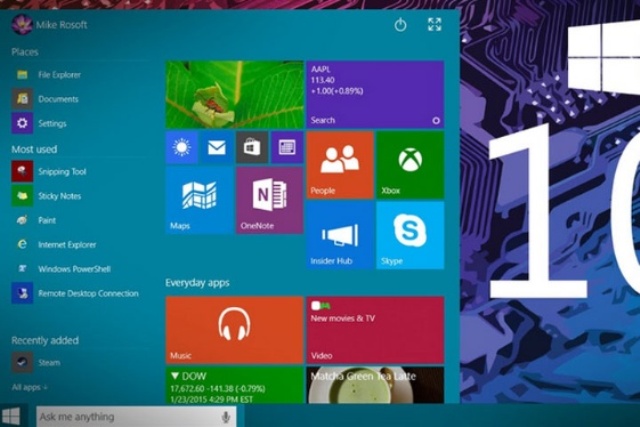Click the power button icon
The height and width of the screenshot is (427, 640).
point(401,25)
